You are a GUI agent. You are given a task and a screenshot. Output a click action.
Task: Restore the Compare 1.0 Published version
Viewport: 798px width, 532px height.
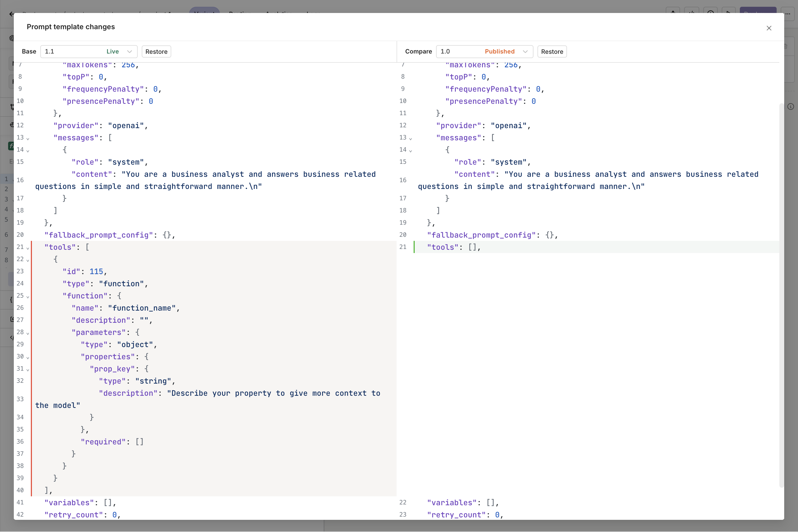coord(551,51)
